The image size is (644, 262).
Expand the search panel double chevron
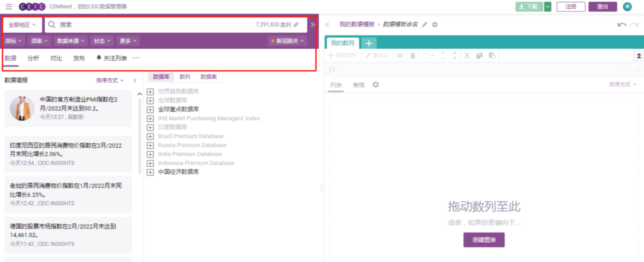coord(313,25)
